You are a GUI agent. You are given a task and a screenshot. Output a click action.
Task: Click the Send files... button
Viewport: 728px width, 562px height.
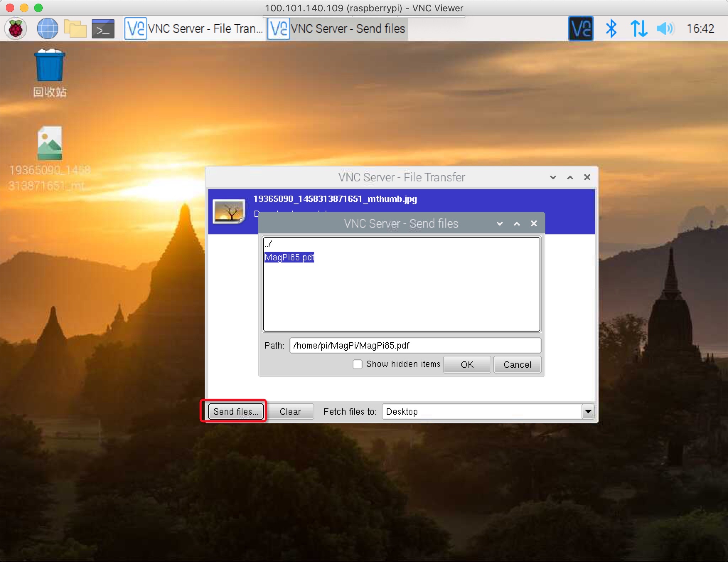tap(236, 412)
